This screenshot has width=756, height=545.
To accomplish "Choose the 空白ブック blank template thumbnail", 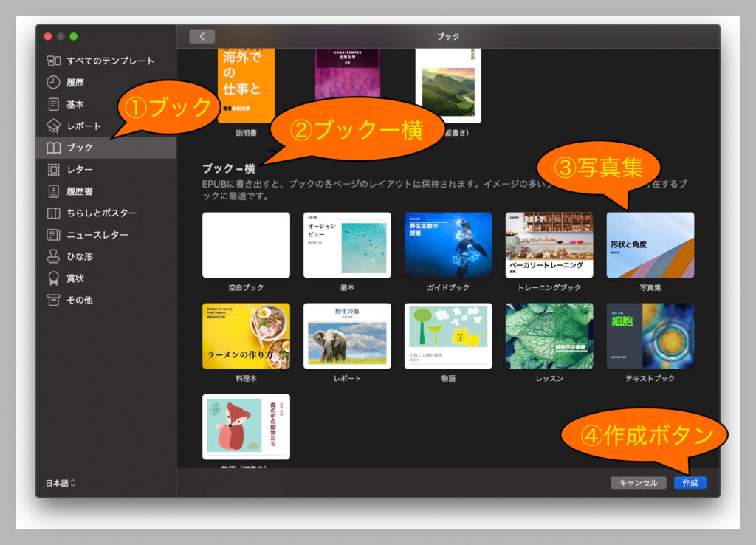I will (x=247, y=245).
